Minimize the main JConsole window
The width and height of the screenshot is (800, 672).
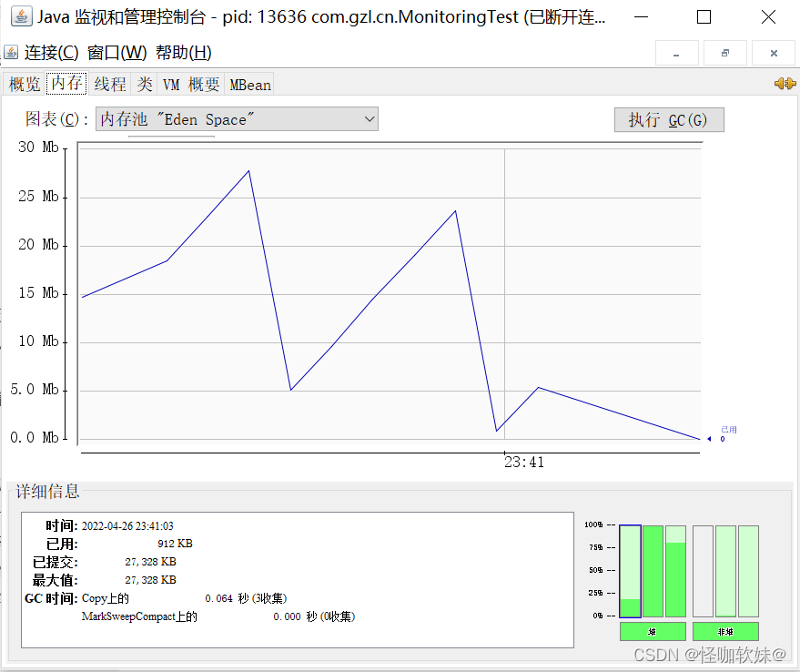[642, 17]
